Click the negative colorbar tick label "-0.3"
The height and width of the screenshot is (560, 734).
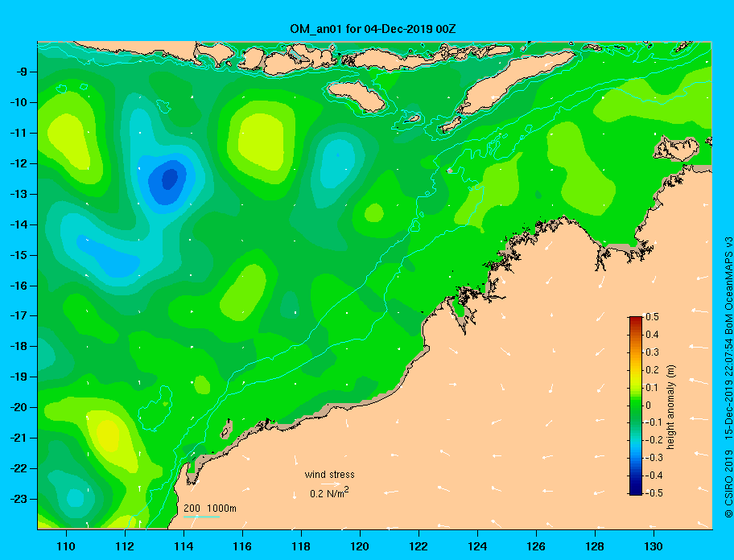pyautogui.click(x=654, y=458)
